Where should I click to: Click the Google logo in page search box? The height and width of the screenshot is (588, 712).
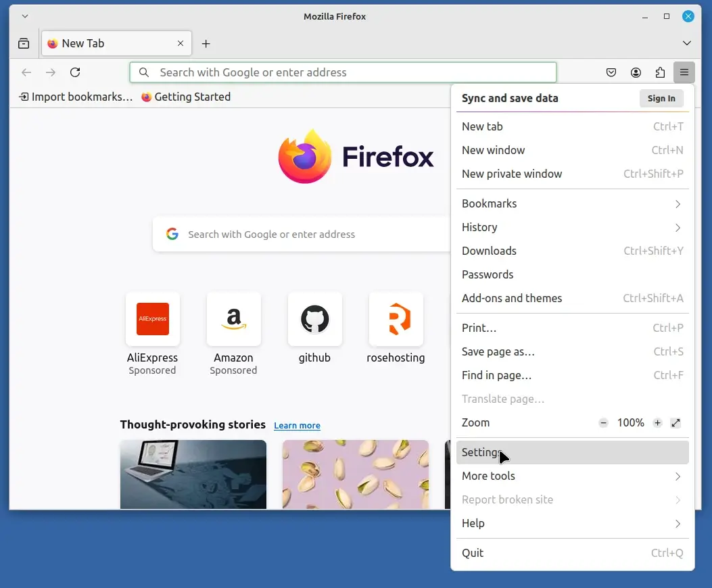(172, 234)
